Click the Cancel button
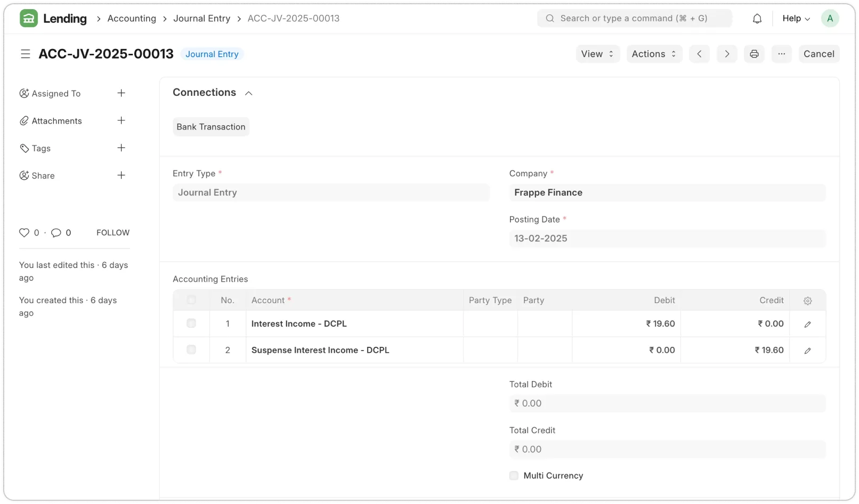859x504 pixels. click(x=819, y=54)
